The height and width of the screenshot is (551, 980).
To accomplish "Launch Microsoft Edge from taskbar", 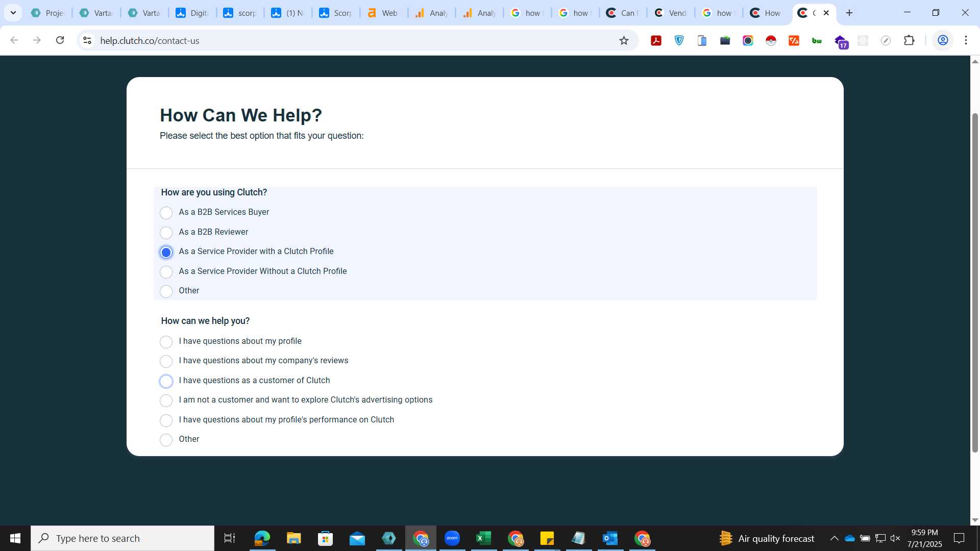I will pos(262,538).
